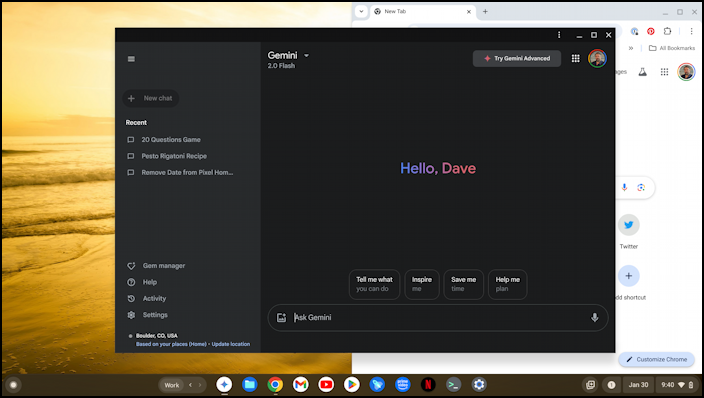This screenshot has width=704, height=398.
Task: Open Search Labs flask icon in Chrome
Action: (642, 72)
